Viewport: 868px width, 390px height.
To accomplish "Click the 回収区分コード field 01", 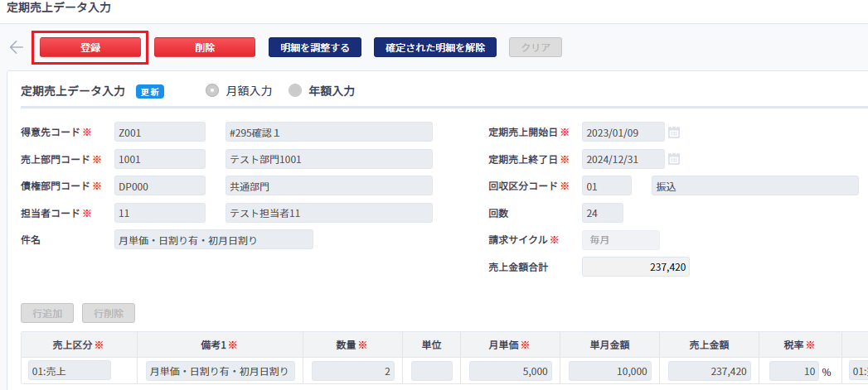I will click(606, 185).
